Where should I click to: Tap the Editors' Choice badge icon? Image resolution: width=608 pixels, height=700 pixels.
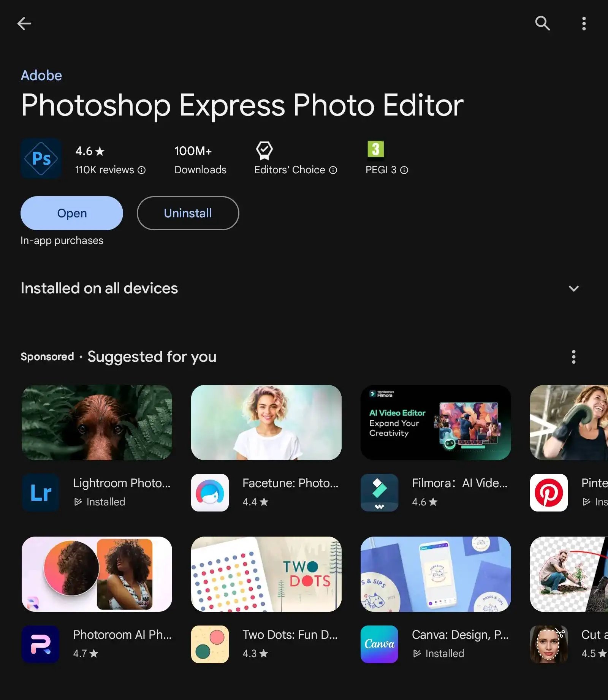tap(264, 151)
